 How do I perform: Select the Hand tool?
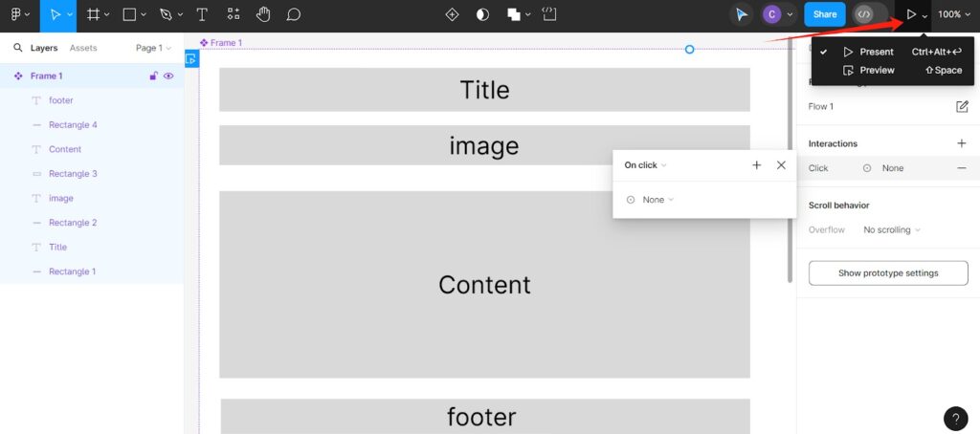263,14
